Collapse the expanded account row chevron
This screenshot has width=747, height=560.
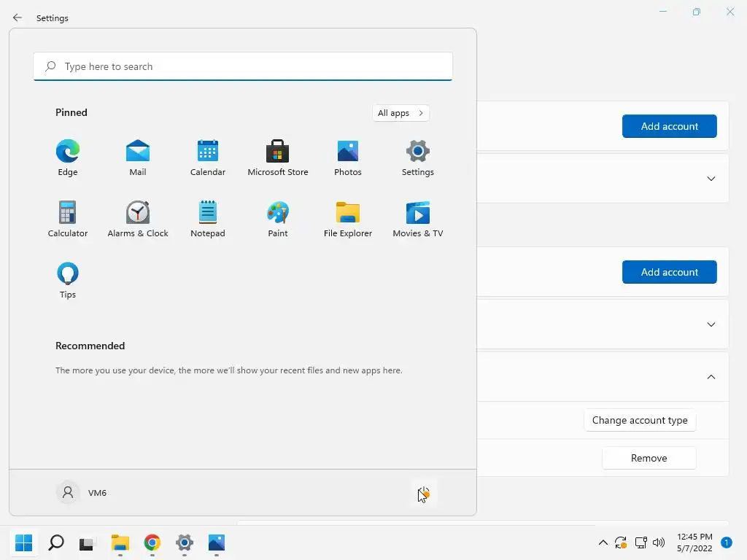711,377
